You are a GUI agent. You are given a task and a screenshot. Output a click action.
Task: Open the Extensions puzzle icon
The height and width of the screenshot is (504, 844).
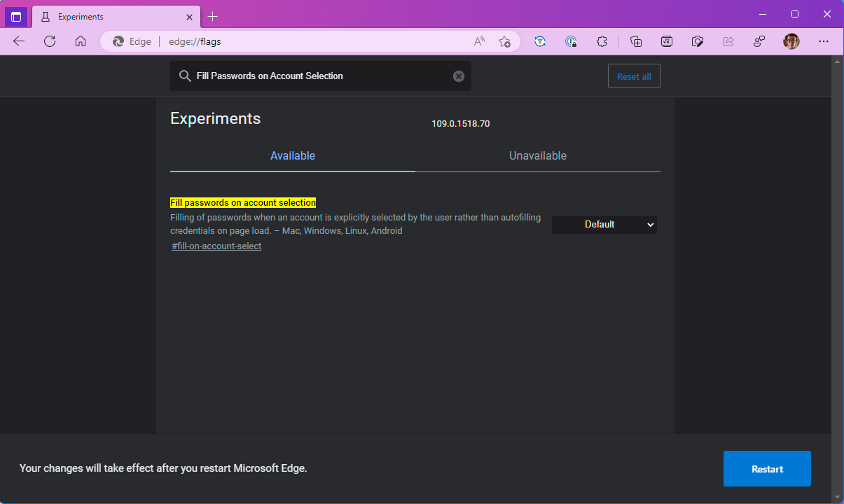pyautogui.click(x=602, y=41)
